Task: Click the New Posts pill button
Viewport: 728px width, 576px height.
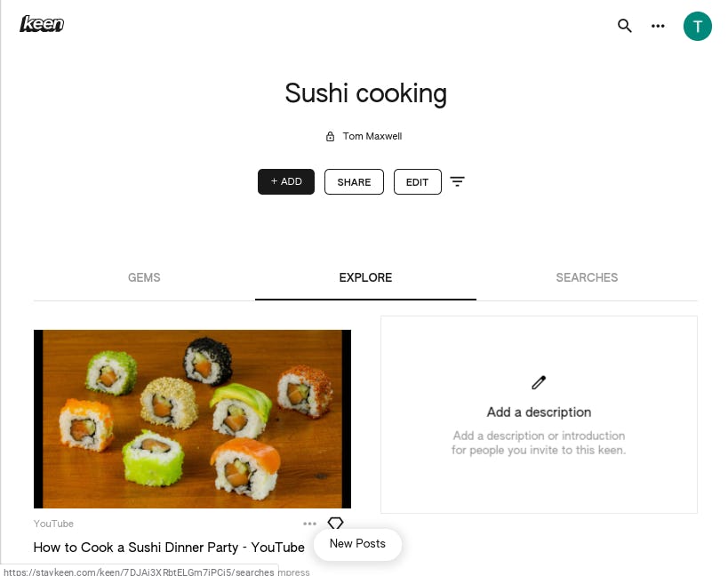Action: (357, 543)
